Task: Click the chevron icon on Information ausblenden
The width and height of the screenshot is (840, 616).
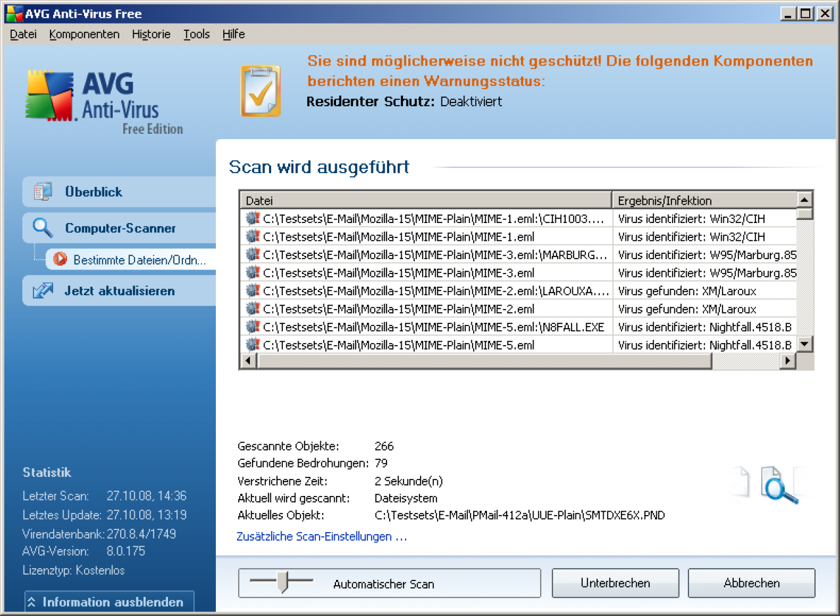Action: click(33, 602)
